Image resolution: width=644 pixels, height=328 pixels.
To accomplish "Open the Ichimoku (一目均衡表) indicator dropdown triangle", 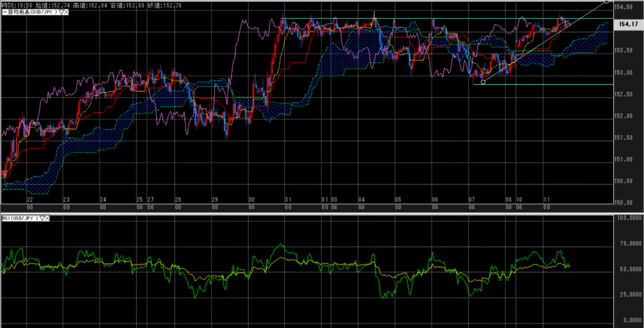I will pyautogui.click(x=60, y=12).
